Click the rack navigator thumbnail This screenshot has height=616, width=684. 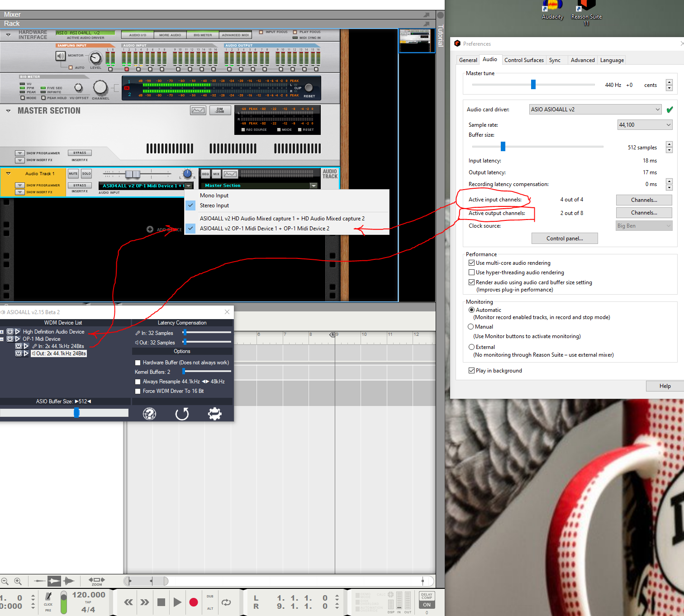(416, 41)
